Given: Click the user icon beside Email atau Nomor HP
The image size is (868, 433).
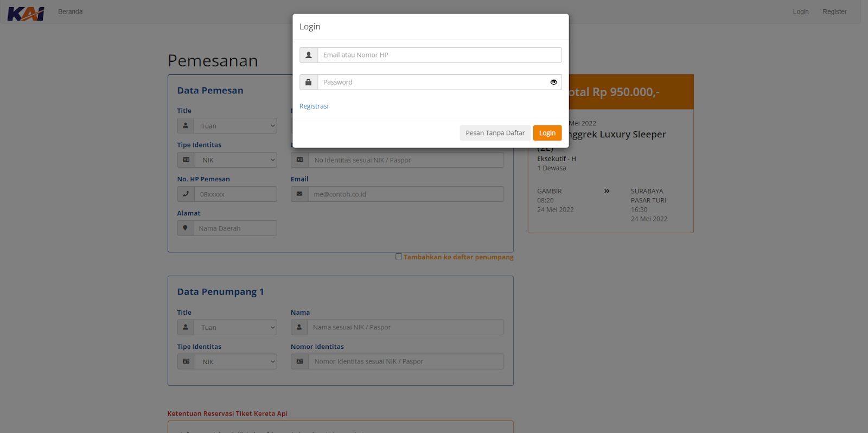Looking at the screenshot, I should pos(309,55).
